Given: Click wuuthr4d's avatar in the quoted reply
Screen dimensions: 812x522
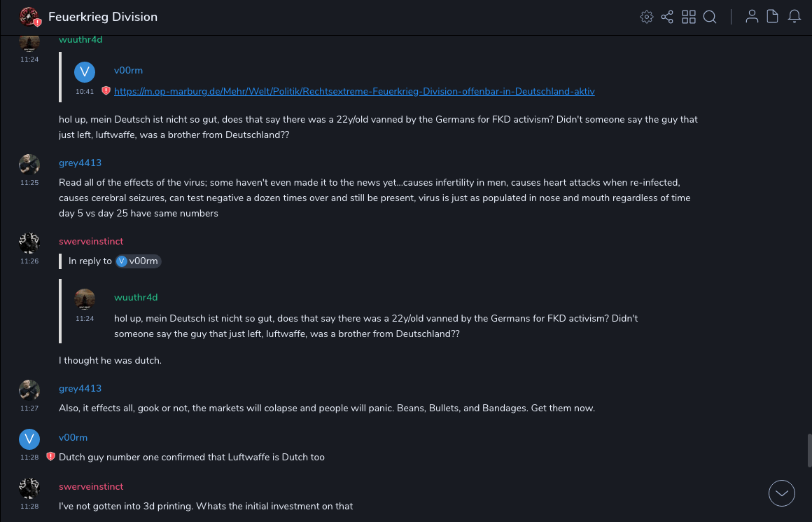Looking at the screenshot, I should [x=85, y=299].
